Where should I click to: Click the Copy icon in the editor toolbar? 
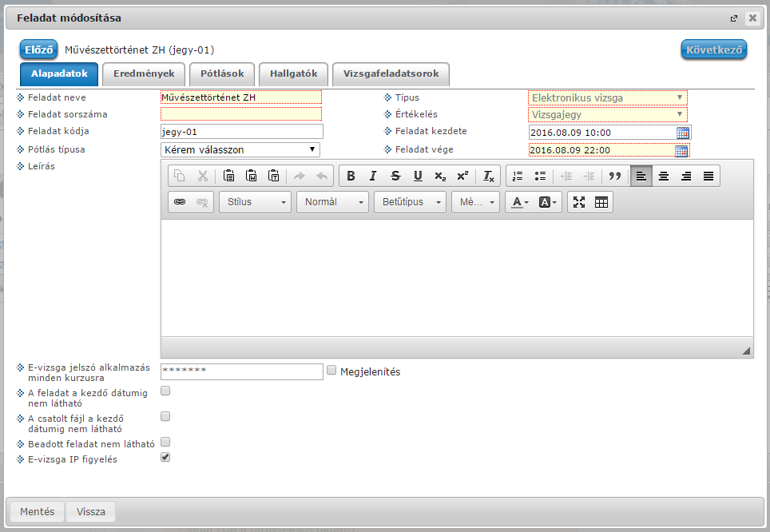[180, 176]
